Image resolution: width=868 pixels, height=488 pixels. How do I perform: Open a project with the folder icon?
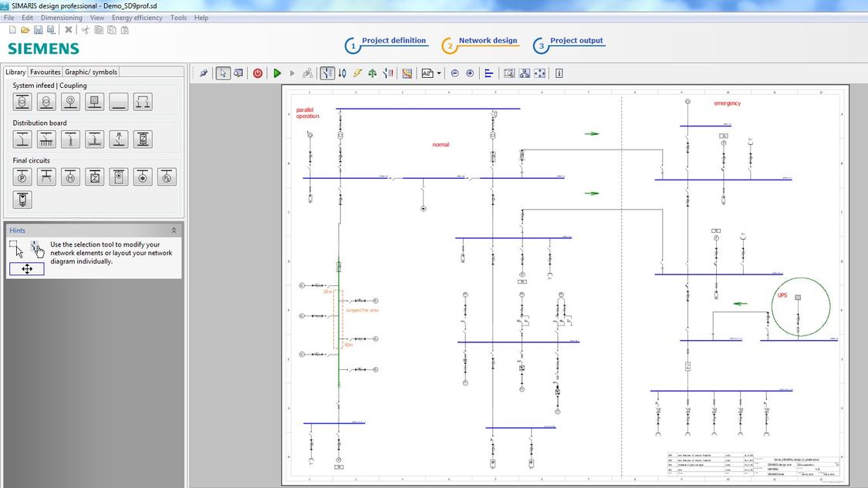coord(25,30)
